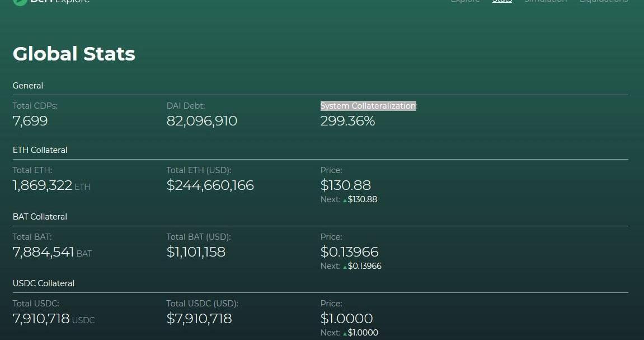Click the DeFi Explore logo icon
Image resolution: width=644 pixels, height=340 pixels.
(x=20, y=2)
